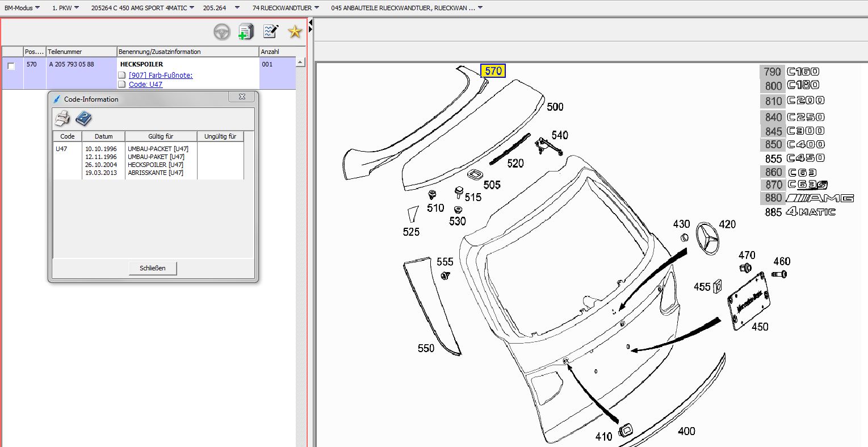Add part to list with green plus icon
868x447 pixels.
click(246, 32)
